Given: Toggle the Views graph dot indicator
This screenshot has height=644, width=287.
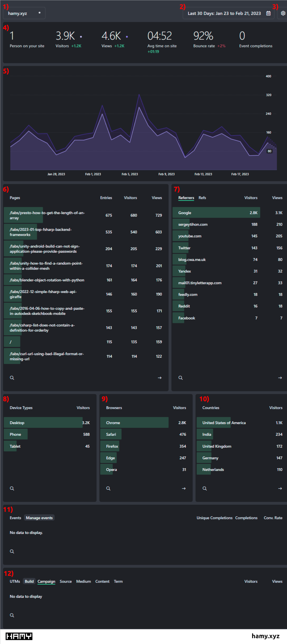Looking at the screenshot, I should [127, 37].
